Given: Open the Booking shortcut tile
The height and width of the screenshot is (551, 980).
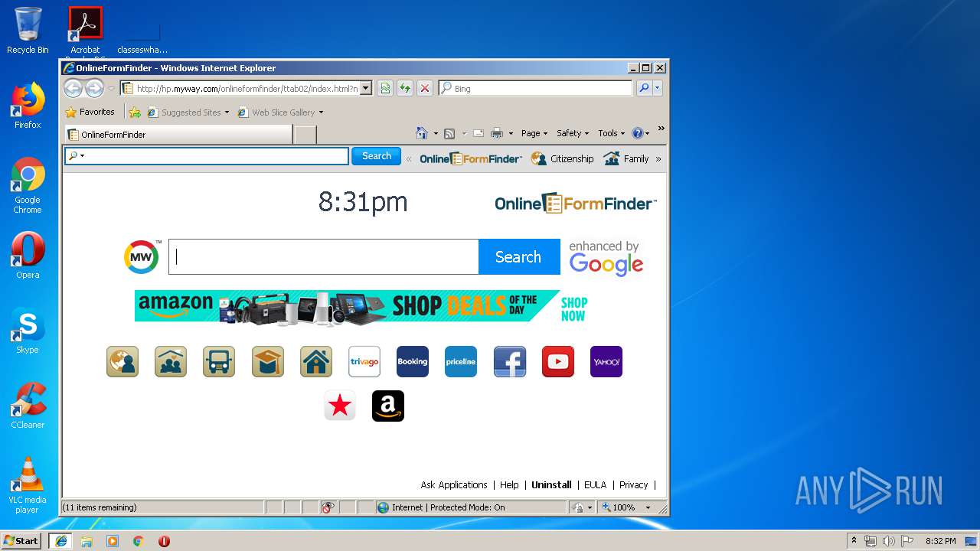Looking at the screenshot, I should pos(413,361).
